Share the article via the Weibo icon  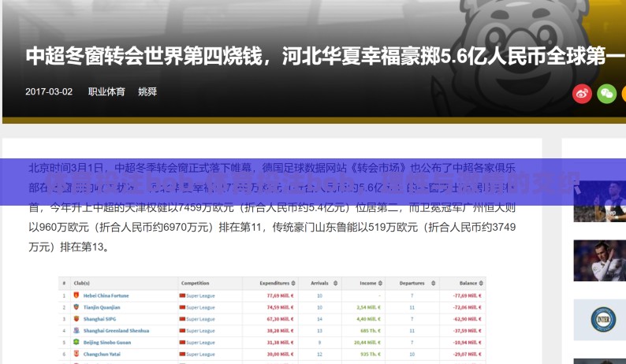click(582, 94)
